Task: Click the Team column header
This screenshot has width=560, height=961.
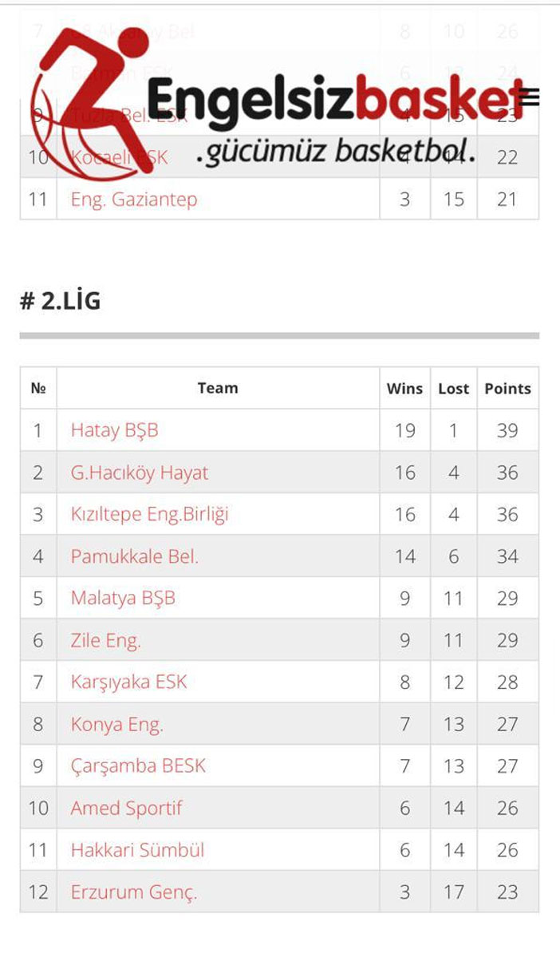Action: 218,389
